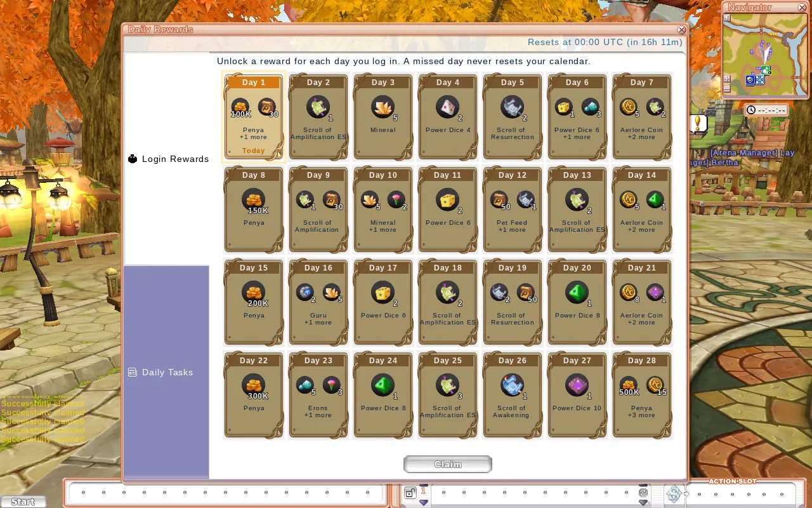This screenshot has width=812, height=508.
Task: Click the Day 22 Penya 300K icon
Action: (x=253, y=385)
